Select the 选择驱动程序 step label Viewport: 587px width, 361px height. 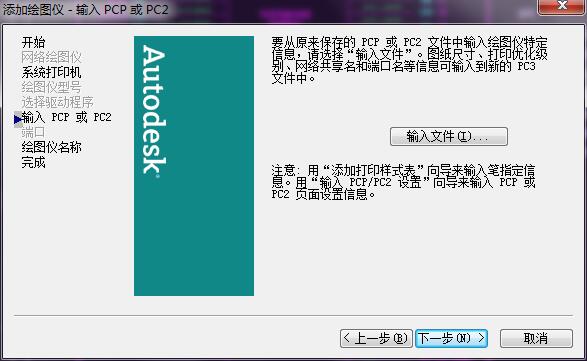pos(57,102)
